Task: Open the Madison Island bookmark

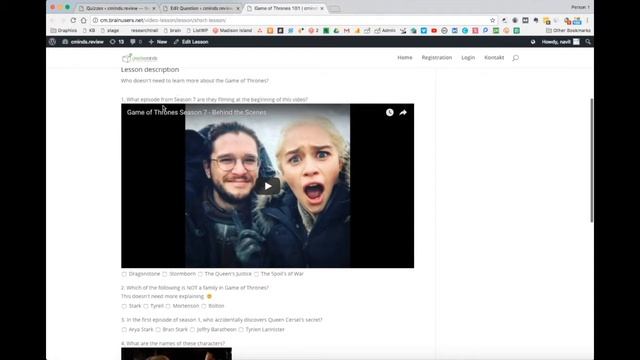Action: (232, 31)
